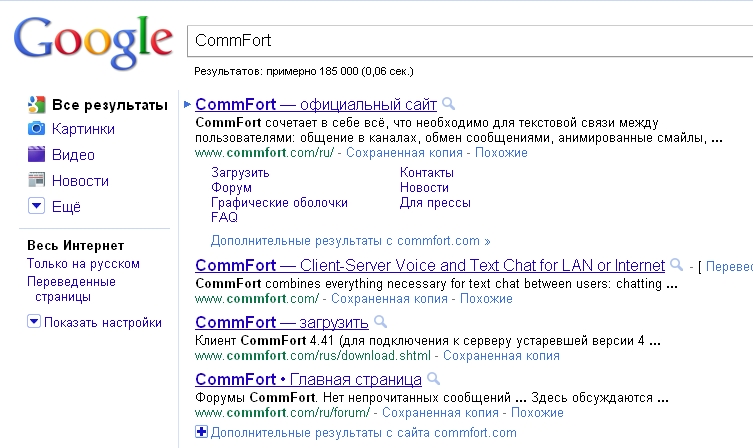The width and height of the screenshot is (753, 448).
Task: Open the Форум sitelink
Action: (231, 188)
